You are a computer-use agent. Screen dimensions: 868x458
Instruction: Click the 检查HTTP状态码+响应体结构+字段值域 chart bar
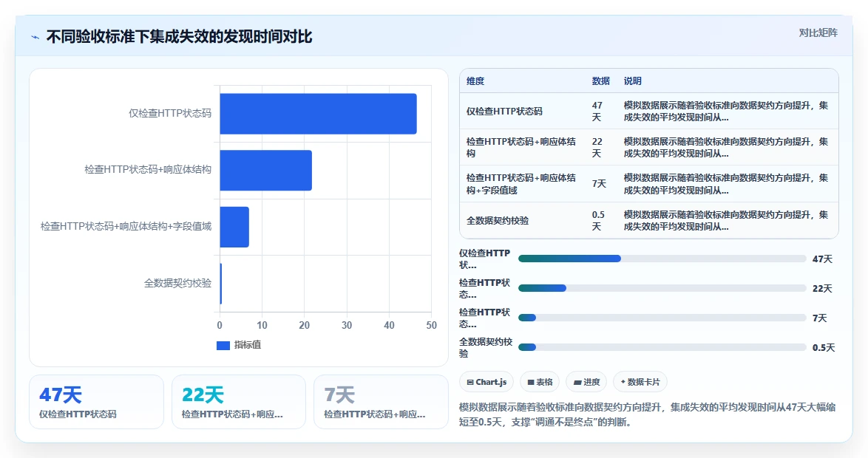(x=234, y=228)
